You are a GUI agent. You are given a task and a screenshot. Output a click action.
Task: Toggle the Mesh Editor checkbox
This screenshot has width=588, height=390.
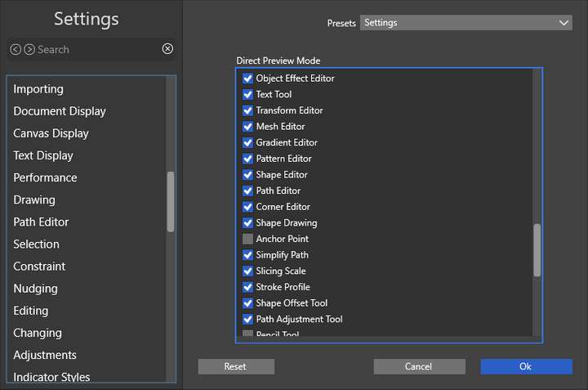(247, 127)
